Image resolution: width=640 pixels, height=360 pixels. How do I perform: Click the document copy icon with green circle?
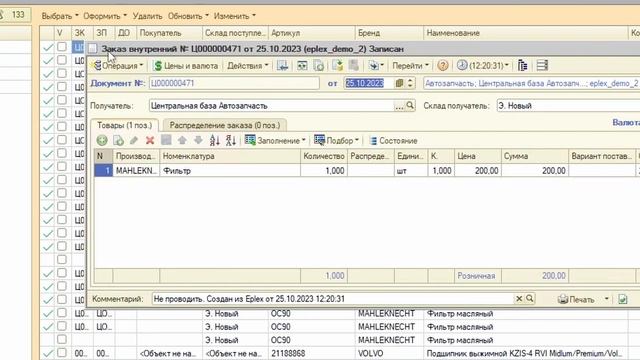coord(319,66)
